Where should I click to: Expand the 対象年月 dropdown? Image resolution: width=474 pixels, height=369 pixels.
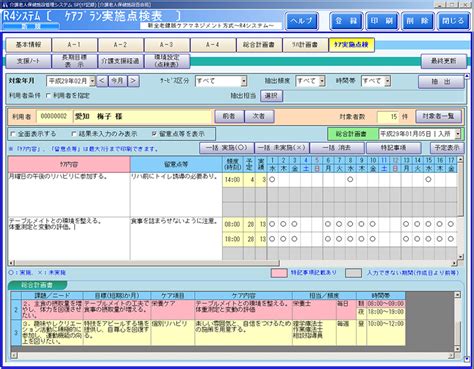tap(92, 81)
